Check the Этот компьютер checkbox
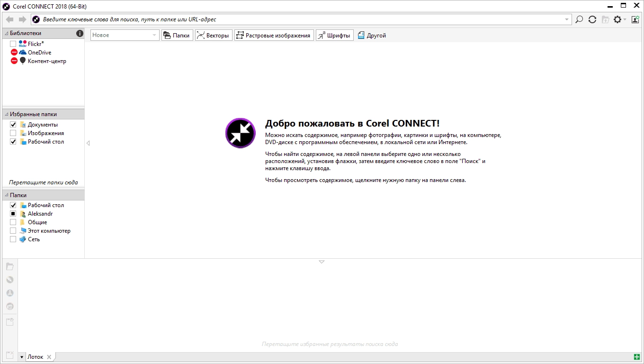 (x=13, y=230)
